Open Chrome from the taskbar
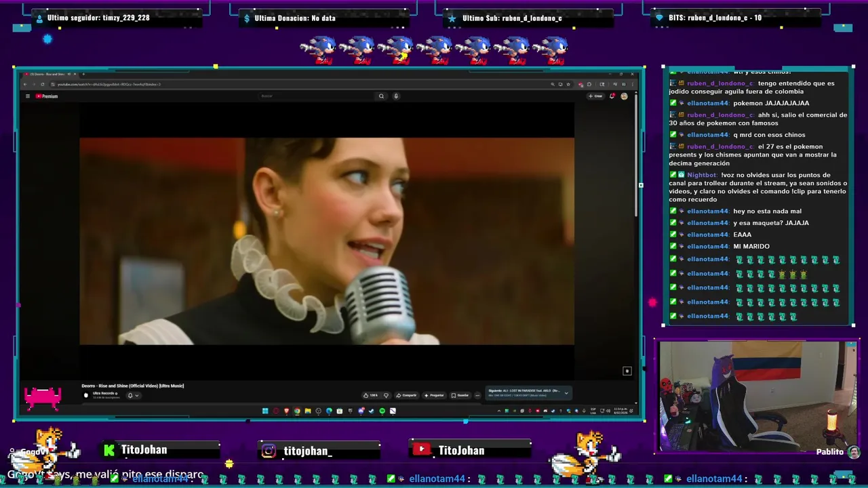Screen dimensions: 868x488 [x=297, y=411]
